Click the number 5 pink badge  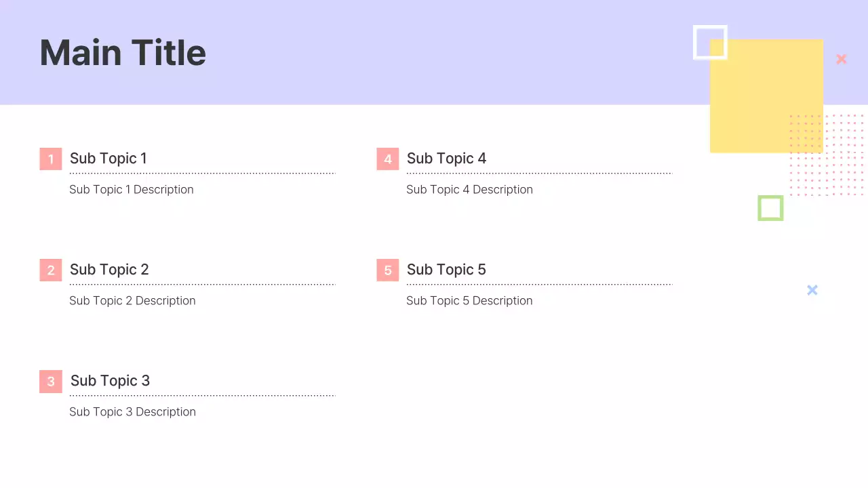388,270
